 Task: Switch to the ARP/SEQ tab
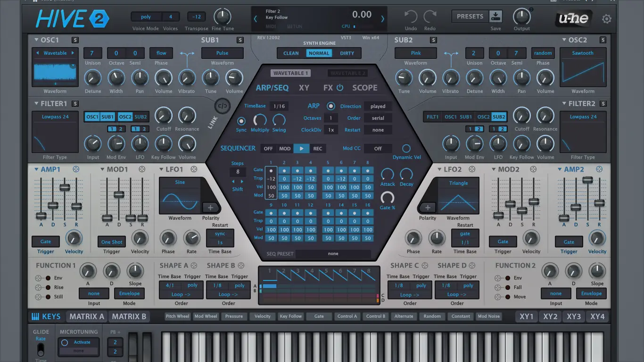coord(272,88)
